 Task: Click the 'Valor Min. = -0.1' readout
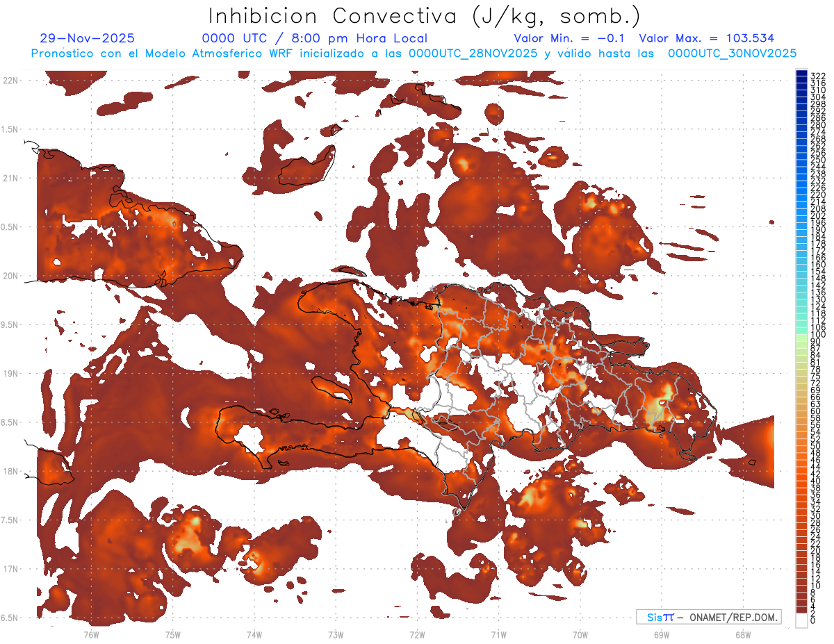571,38
